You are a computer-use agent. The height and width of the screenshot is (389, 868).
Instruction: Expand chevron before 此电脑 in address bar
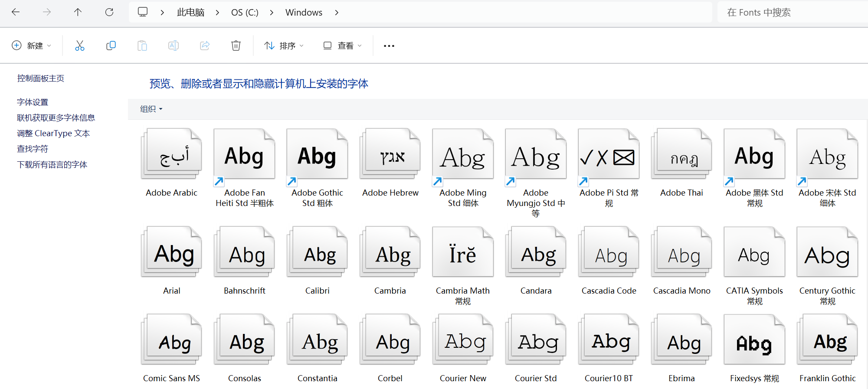pos(162,13)
